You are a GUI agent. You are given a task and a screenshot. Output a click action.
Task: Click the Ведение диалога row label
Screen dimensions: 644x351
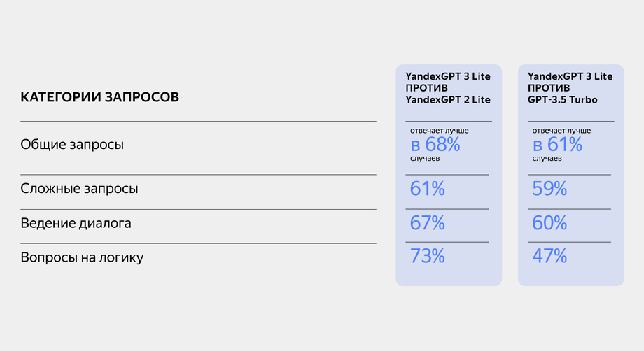click(x=76, y=223)
